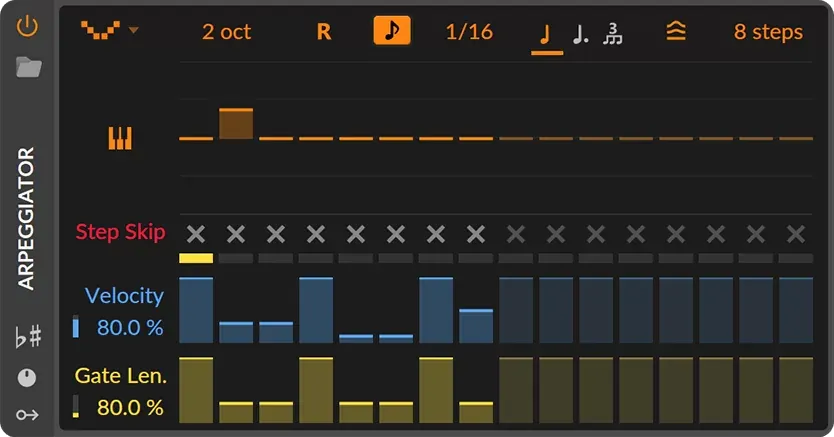Click the flat-sharp key icon in the sidebar
Viewport: 834px width, 437px height.
[x=28, y=337]
